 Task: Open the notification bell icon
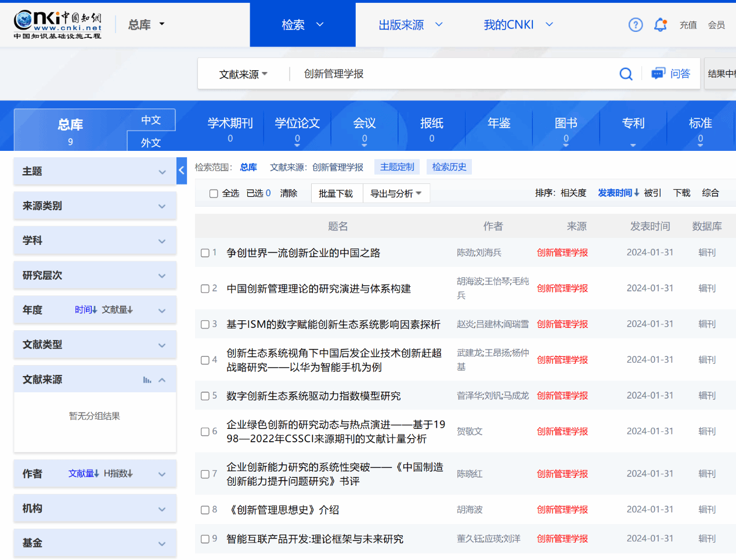tap(660, 25)
